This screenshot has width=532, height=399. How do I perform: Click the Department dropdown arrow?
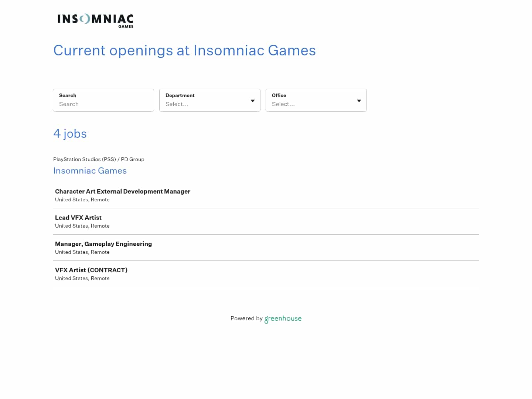(253, 101)
